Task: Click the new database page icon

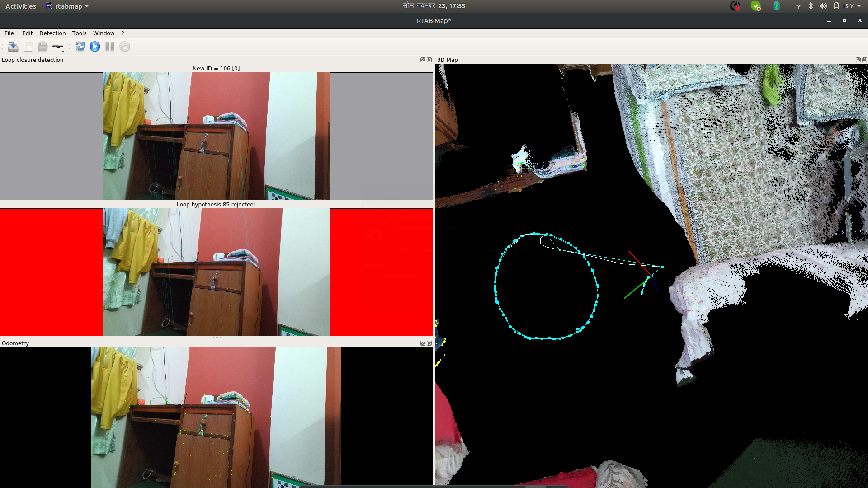Action: 28,47
